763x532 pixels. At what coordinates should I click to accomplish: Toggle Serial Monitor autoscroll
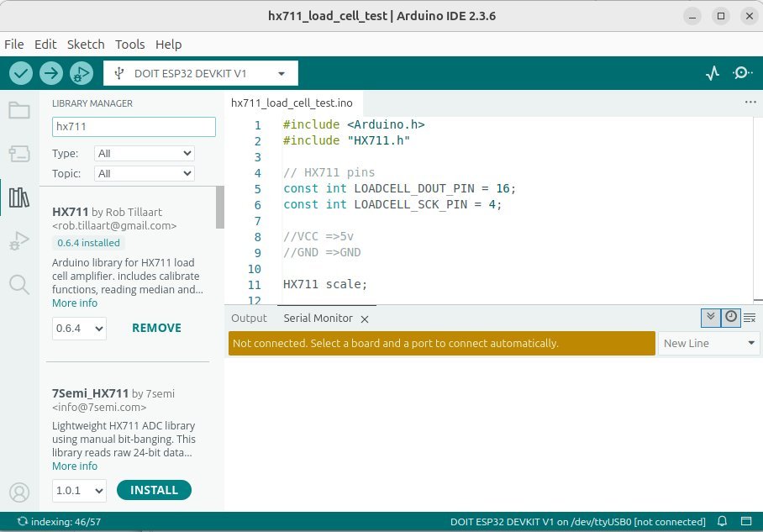[x=710, y=318]
